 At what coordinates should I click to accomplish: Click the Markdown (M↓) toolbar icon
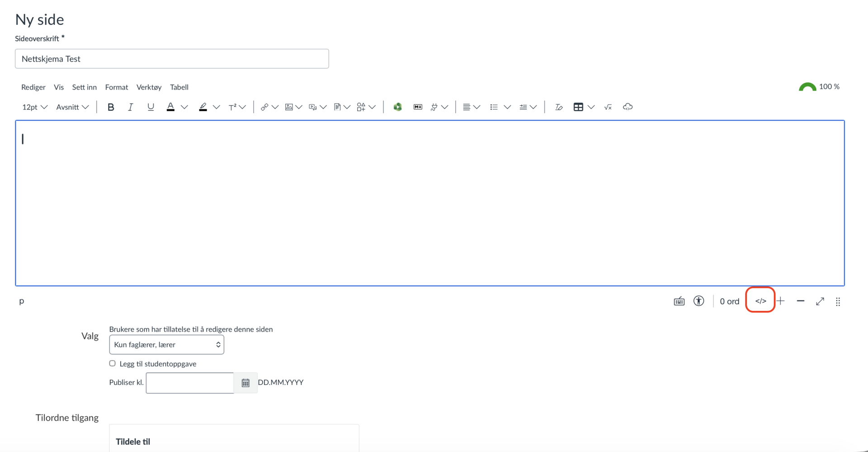[418, 107]
